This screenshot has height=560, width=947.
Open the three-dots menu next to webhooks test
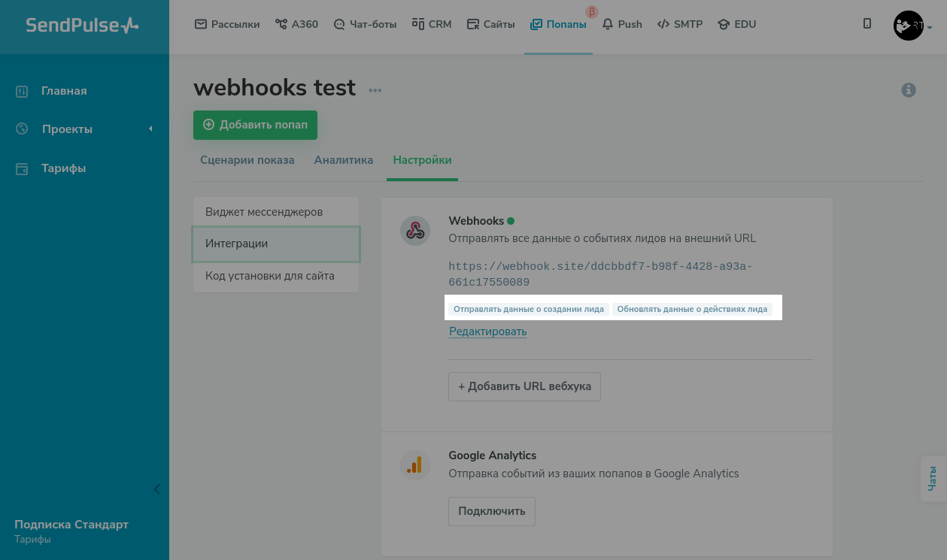pos(375,91)
